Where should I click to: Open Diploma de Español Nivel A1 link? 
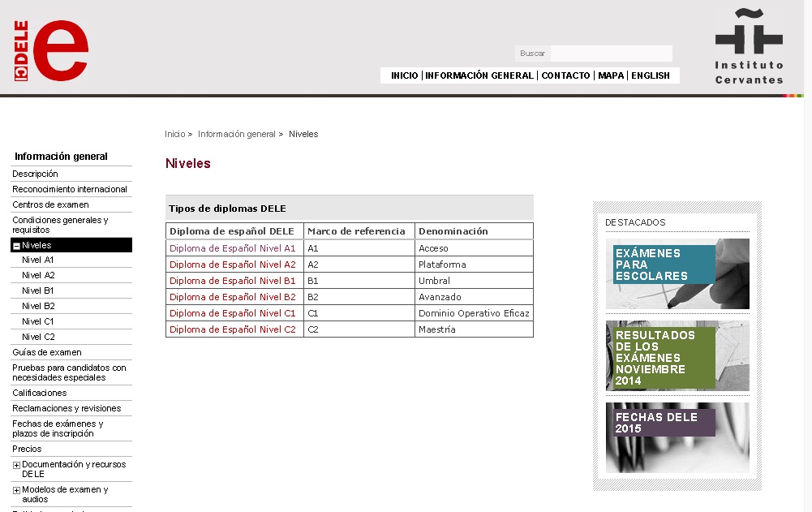[x=233, y=248]
